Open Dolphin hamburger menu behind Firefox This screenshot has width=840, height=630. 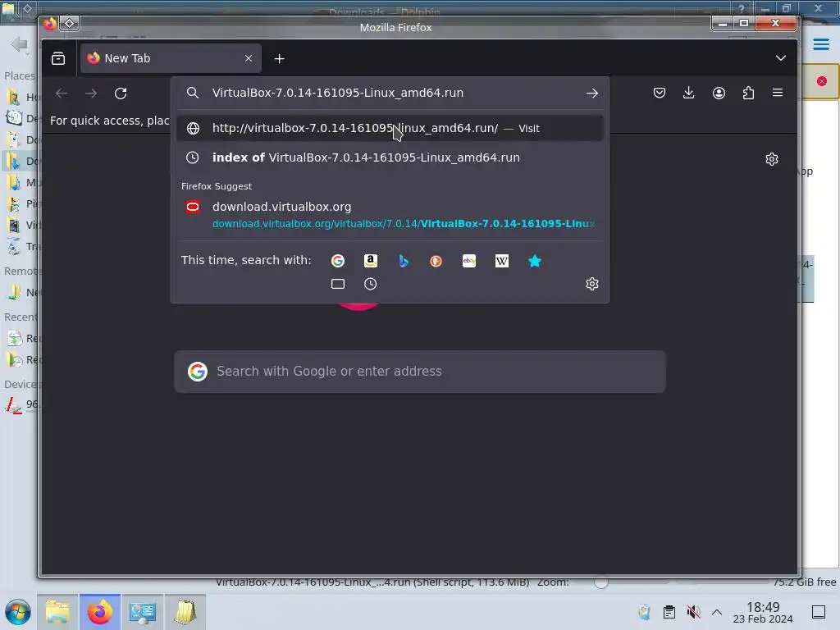[x=820, y=44]
